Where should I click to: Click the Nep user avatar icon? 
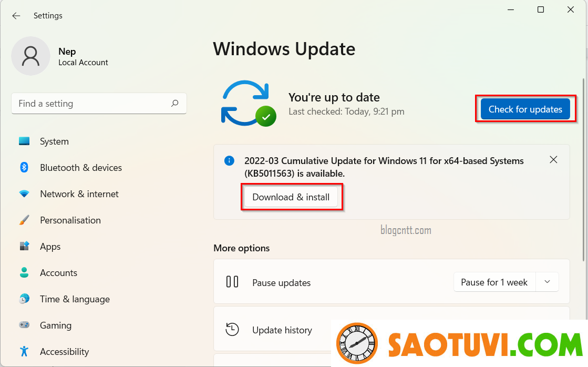click(31, 56)
